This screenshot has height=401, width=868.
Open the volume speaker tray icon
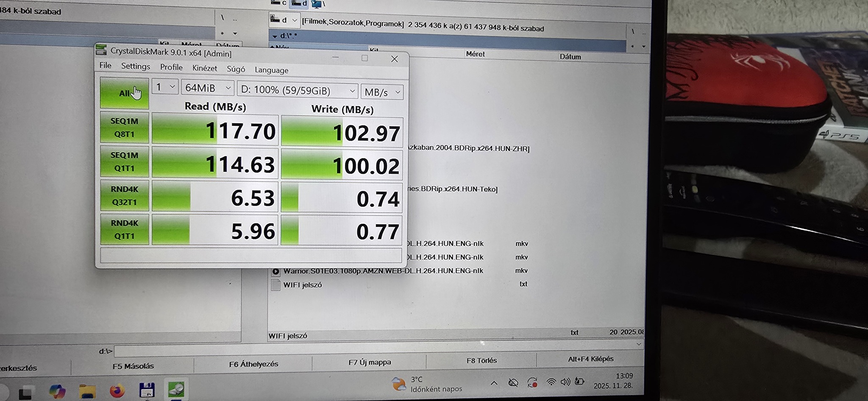565,382
